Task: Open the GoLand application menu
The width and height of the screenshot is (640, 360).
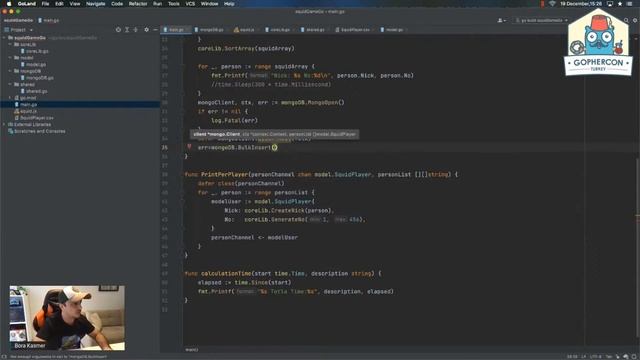Action: click(x=27, y=4)
